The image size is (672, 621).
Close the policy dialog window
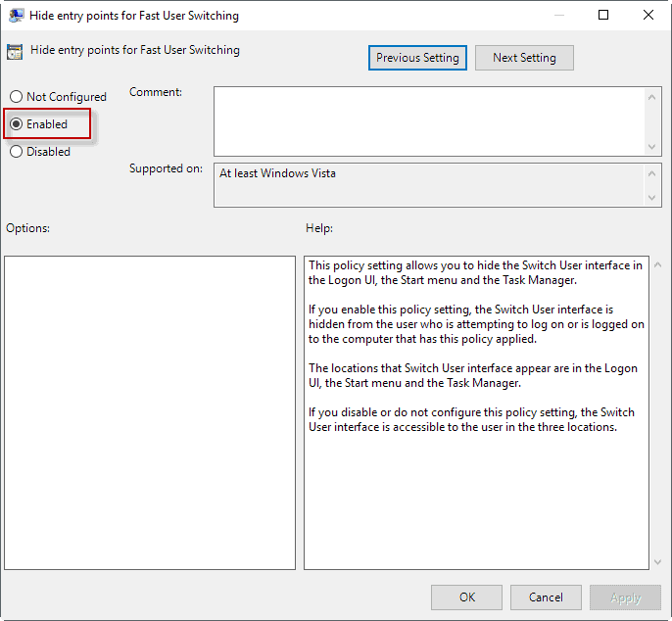coord(648,15)
